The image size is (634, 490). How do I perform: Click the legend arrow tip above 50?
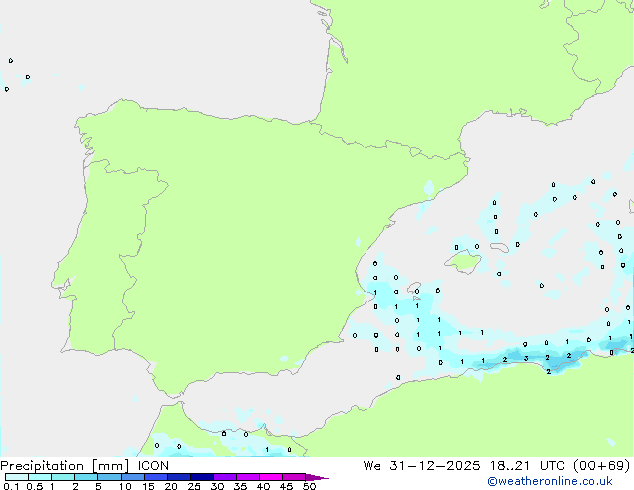click(317, 477)
